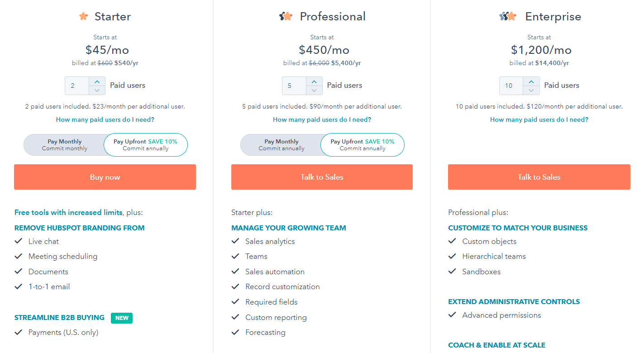The image size is (644, 353).
Task: Click the checkmark beside Live chat
Action: click(x=19, y=241)
